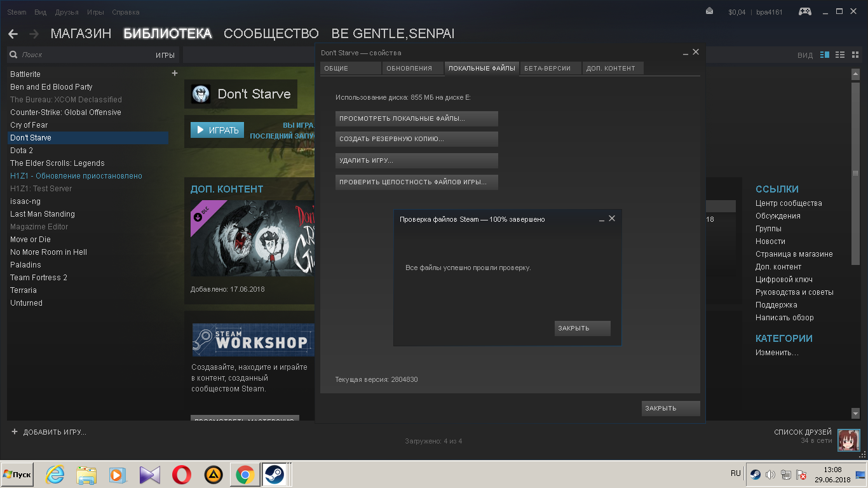The image size is (868, 488).
Task: Open Opera browser from the taskbar
Action: click(182, 475)
